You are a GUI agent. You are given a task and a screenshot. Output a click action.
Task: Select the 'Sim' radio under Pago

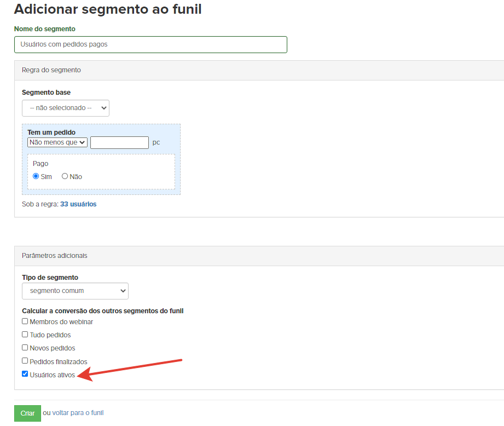(x=36, y=176)
